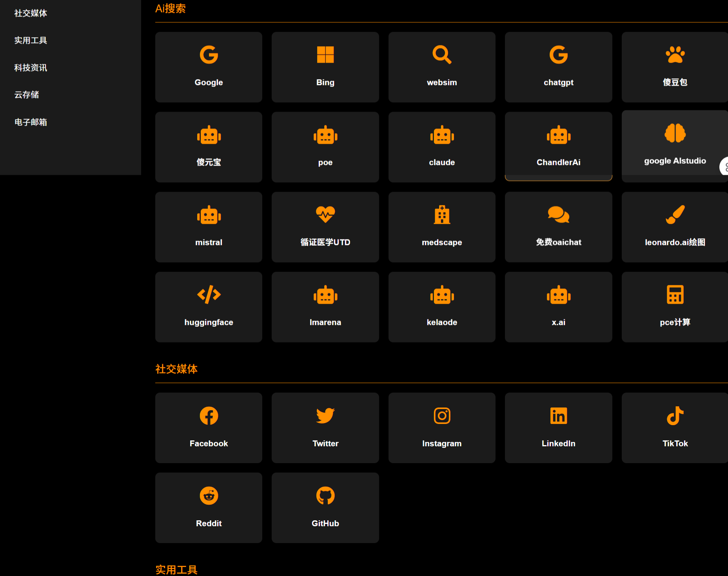Open Twitter from 社交媒体 section

(x=325, y=428)
